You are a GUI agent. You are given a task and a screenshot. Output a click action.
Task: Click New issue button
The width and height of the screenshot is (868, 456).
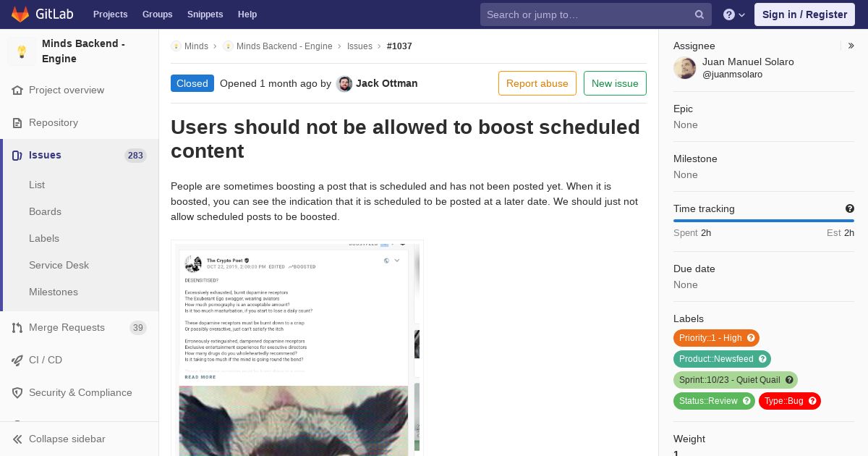pos(615,84)
